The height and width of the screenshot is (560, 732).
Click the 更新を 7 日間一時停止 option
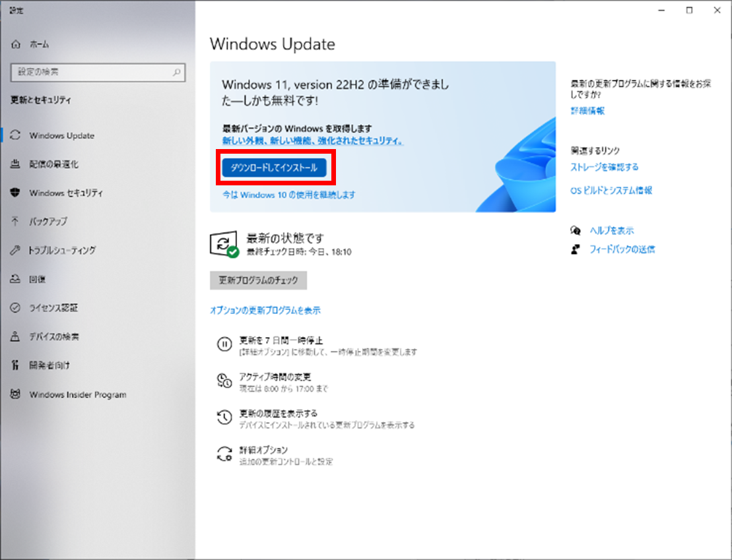[281, 340]
